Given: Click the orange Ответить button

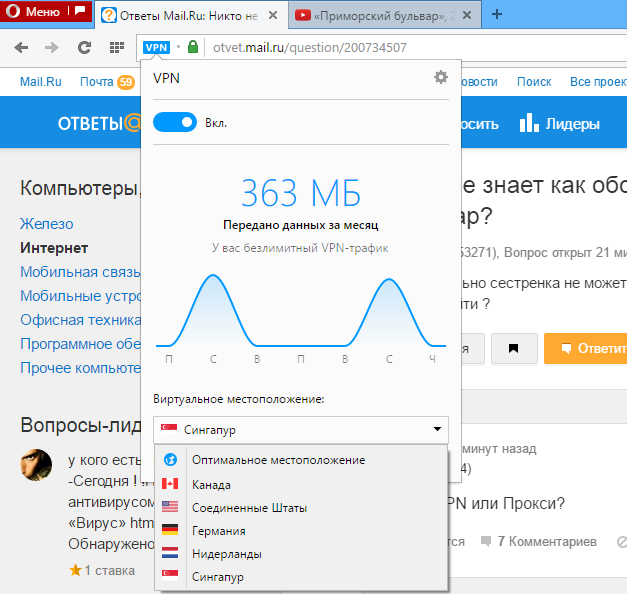Looking at the screenshot, I should point(585,348).
